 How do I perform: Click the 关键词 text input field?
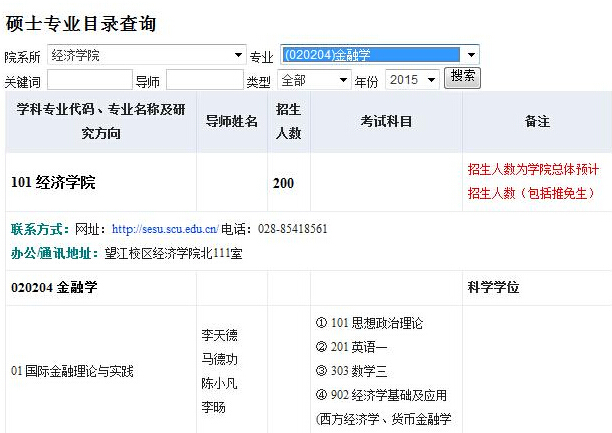[89, 80]
